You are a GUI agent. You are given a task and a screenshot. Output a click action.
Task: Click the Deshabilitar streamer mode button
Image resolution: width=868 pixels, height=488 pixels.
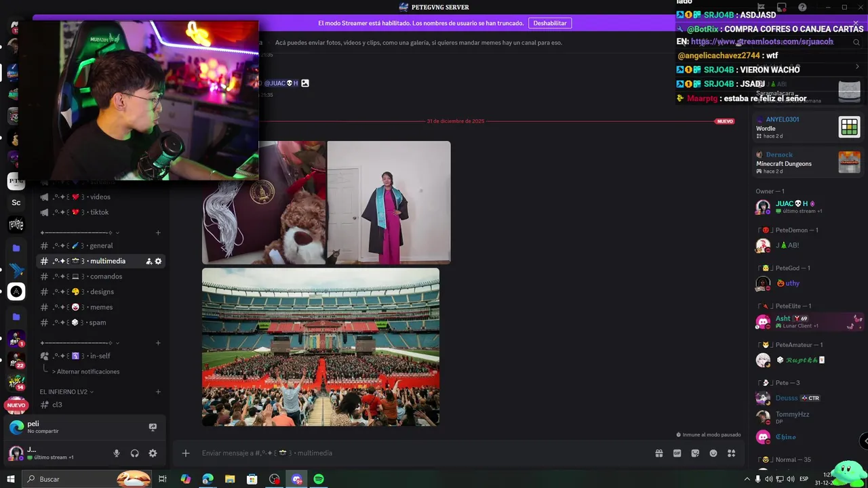tap(550, 23)
